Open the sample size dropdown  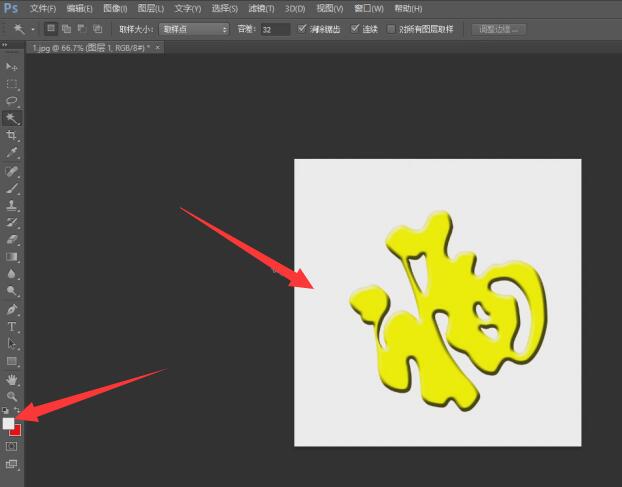[194, 29]
